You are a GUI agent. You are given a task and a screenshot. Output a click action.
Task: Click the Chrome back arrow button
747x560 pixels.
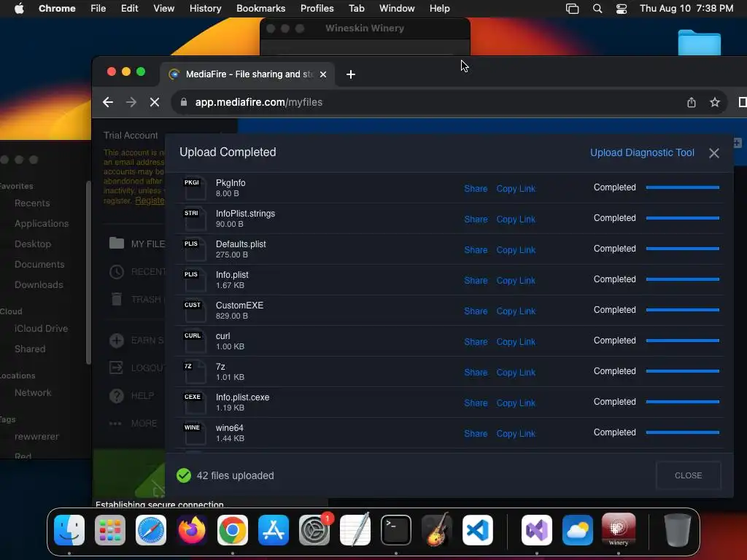(x=108, y=102)
